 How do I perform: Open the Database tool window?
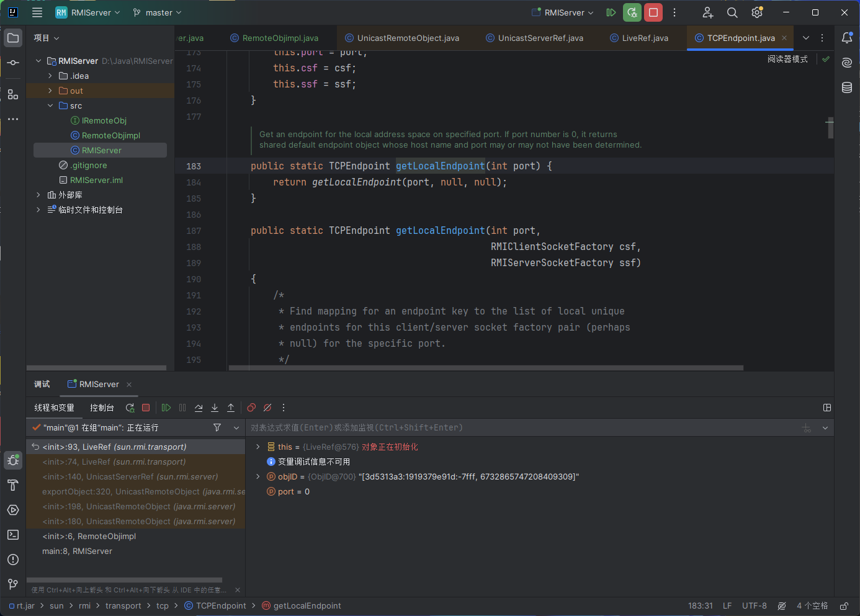(847, 87)
